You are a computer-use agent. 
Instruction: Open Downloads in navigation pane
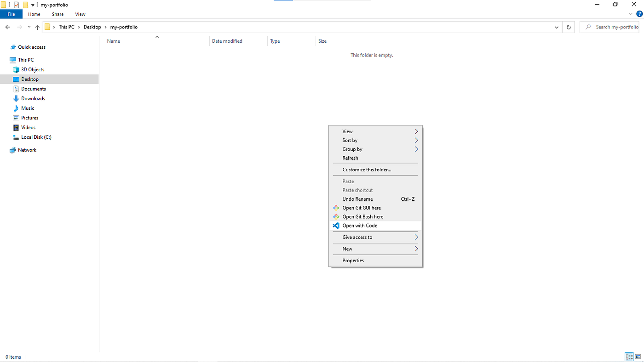tap(33, 98)
